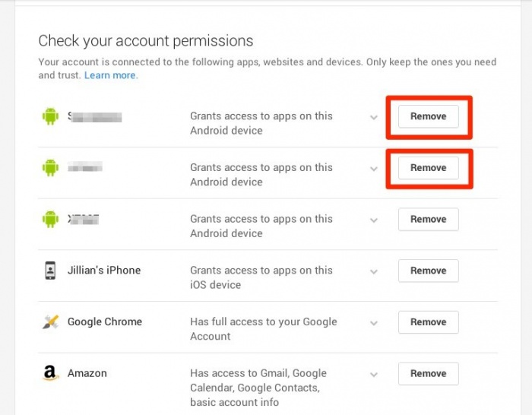Remove the third Android device

click(x=429, y=219)
